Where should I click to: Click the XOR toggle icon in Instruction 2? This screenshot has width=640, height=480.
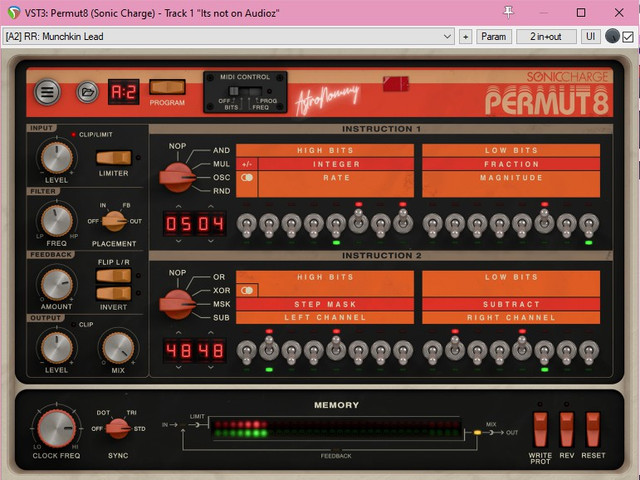(247, 290)
